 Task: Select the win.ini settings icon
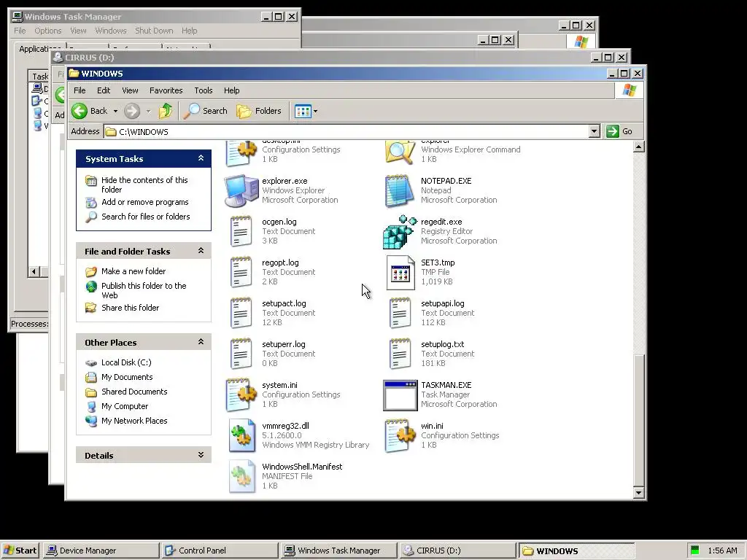(400, 436)
